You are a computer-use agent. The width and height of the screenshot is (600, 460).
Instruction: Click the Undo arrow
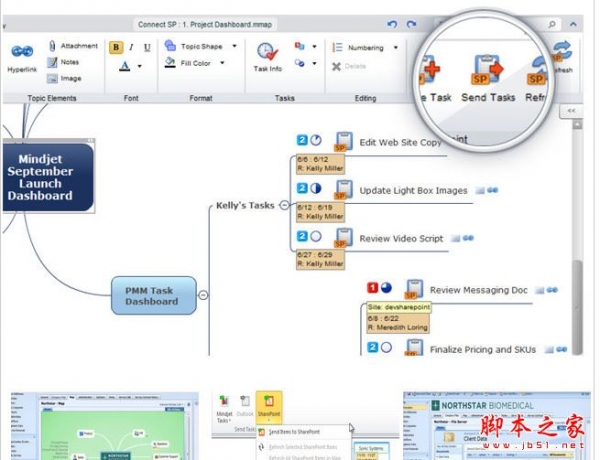coord(392,24)
